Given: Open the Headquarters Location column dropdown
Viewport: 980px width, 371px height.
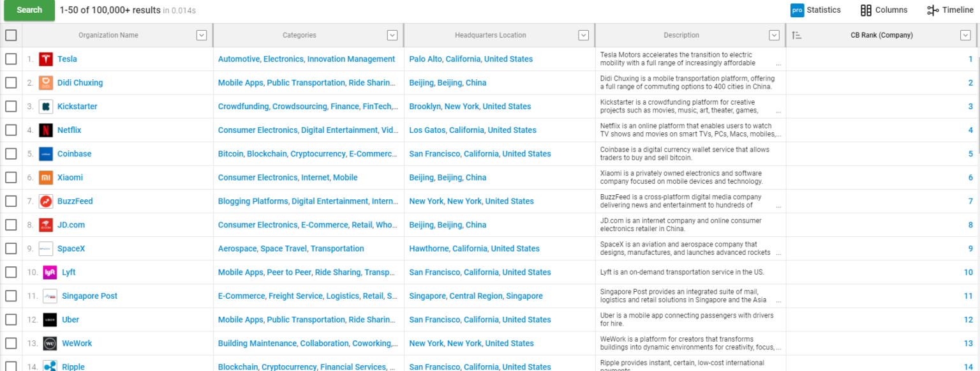Looking at the screenshot, I should point(583,36).
